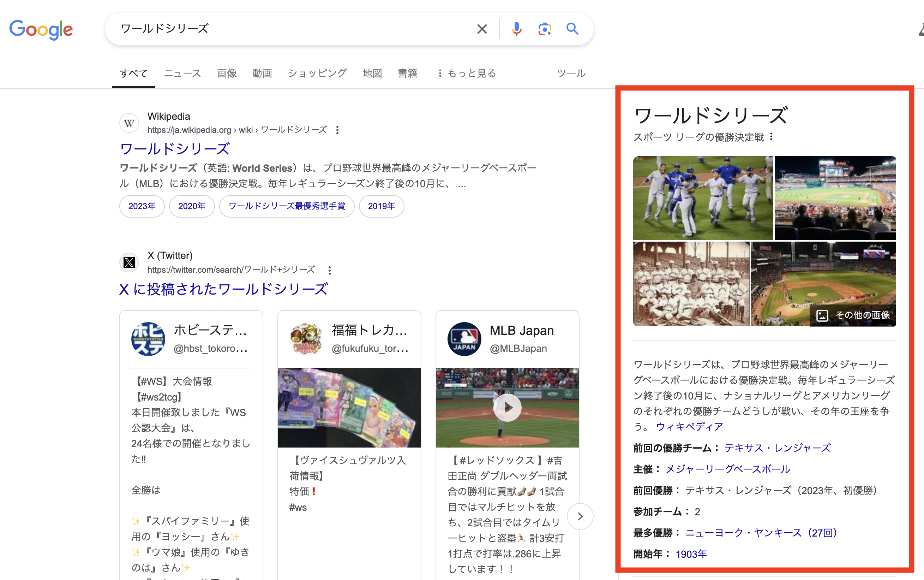The image size is (924, 580).
Task: Open the ウィキペディア link in panel
Action: tap(689, 427)
